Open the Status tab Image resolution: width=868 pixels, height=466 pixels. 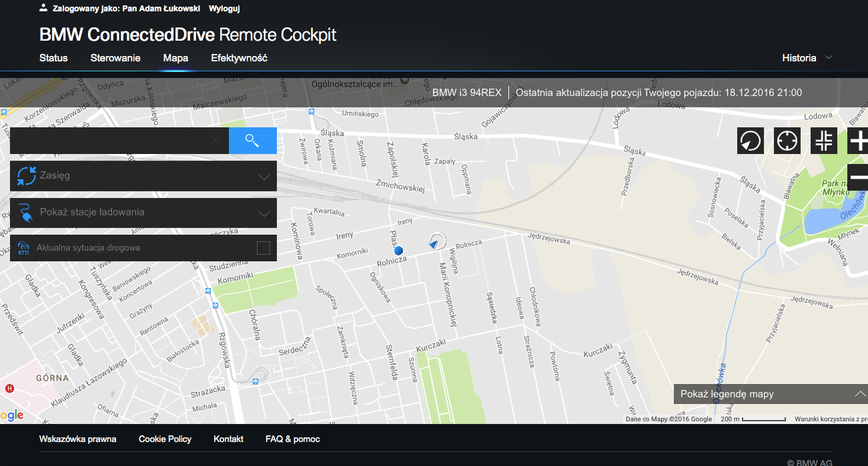pyautogui.click(x=53, y=58)
